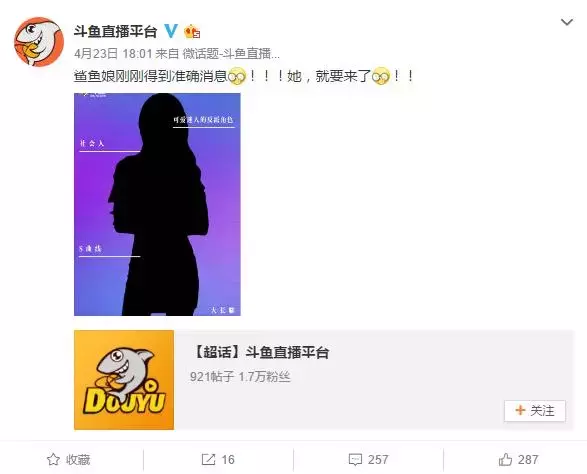This screenshot has height=474, width=587.
Task: Repost using the share arrow icon
Action: (209, 459)
